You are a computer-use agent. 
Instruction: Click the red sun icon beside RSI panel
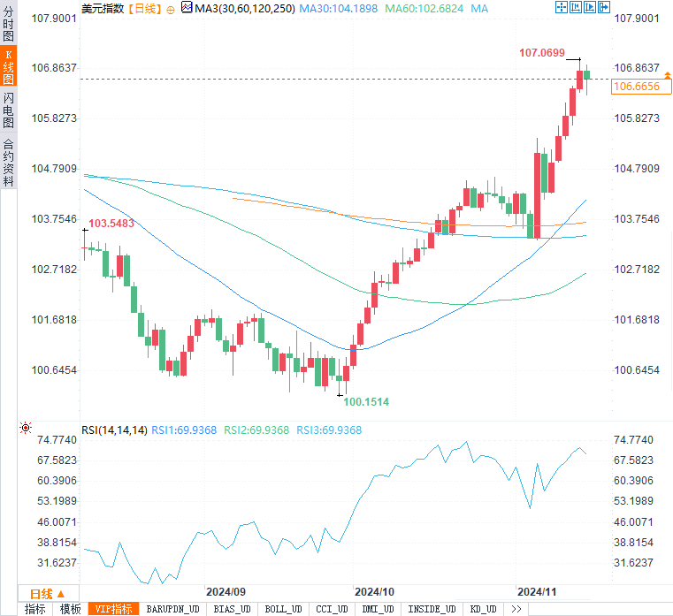[x=26, y=428]
